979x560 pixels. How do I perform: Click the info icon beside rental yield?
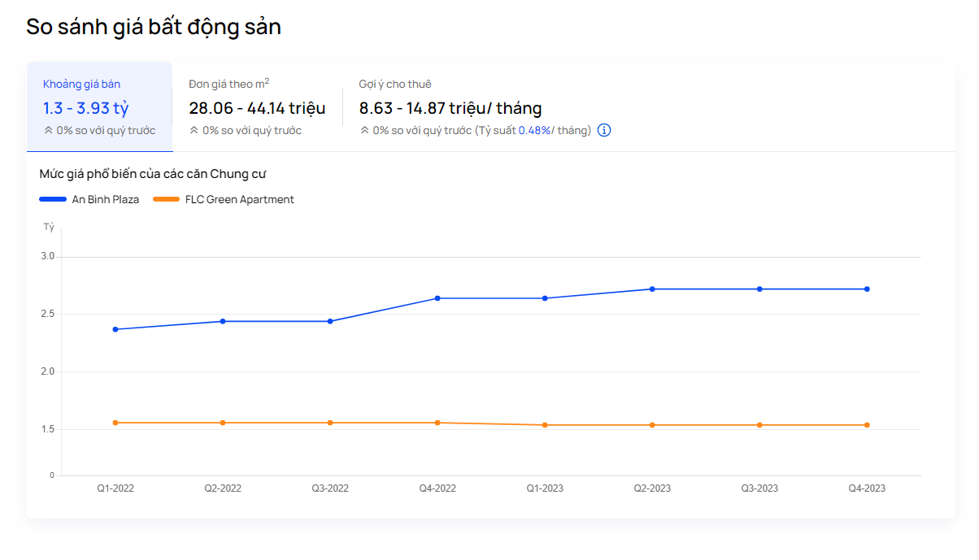(x=604, y=130)
